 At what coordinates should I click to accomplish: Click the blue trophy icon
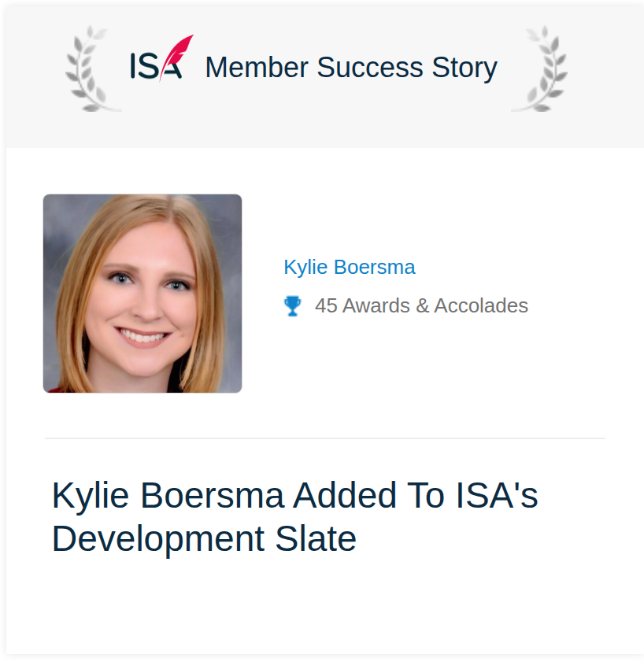(x=293, y=306)
